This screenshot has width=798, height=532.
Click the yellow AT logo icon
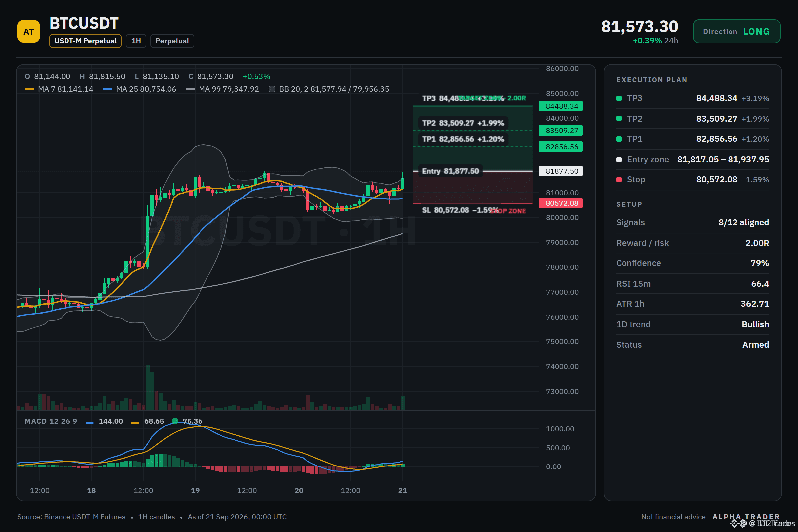[29, 31]
